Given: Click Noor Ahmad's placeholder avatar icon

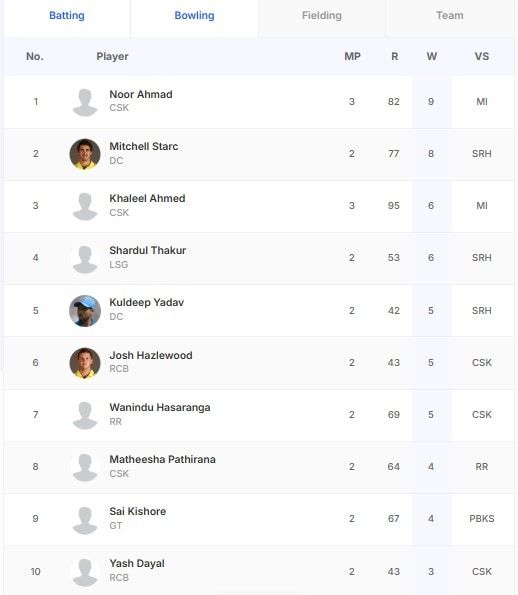Looking at the screenshot, I should coord(85,102).
